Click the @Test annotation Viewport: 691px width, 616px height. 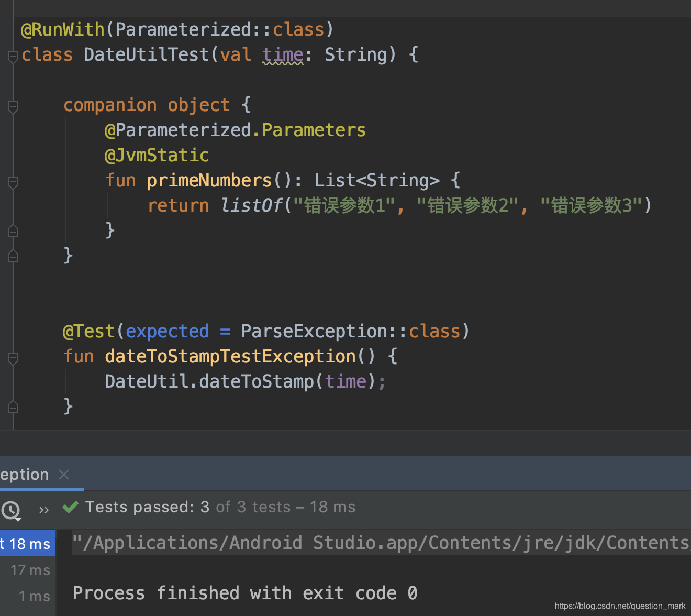tap(88, 331)
